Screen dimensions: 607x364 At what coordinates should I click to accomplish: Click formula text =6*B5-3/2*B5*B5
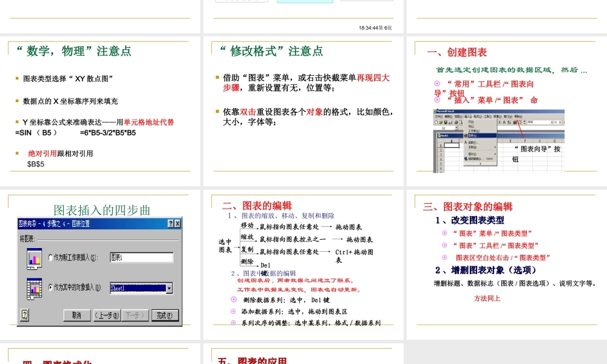(x=108, y=133)
